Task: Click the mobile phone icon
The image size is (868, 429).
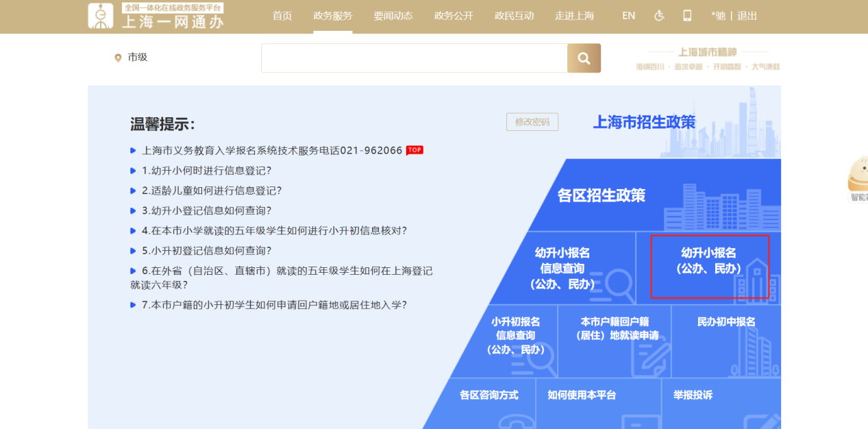Action: (x=687, y=16)
